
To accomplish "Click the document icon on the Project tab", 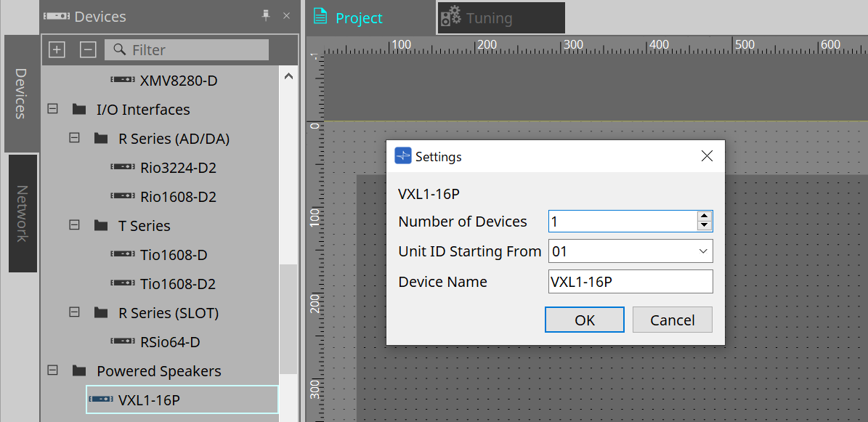I will click(322, 16).
